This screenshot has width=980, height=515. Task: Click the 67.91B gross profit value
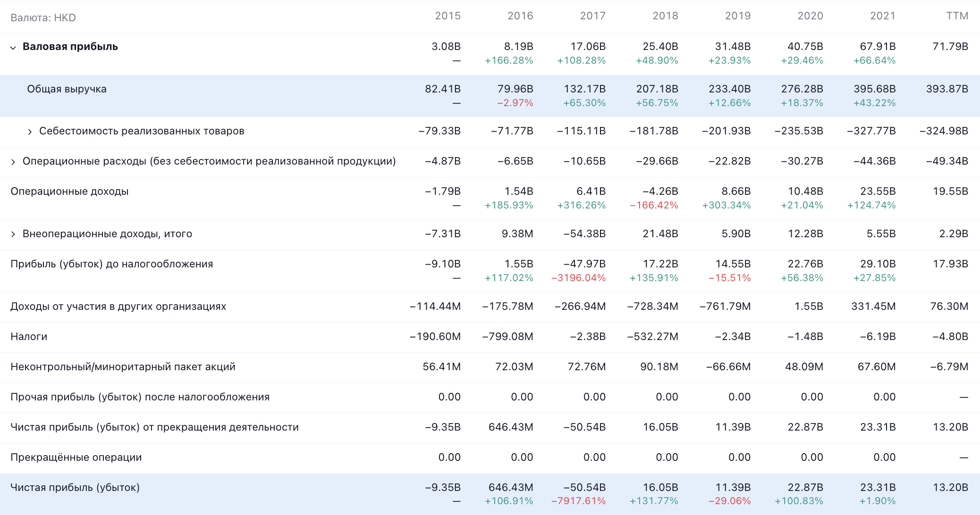(x=878, y=47)
